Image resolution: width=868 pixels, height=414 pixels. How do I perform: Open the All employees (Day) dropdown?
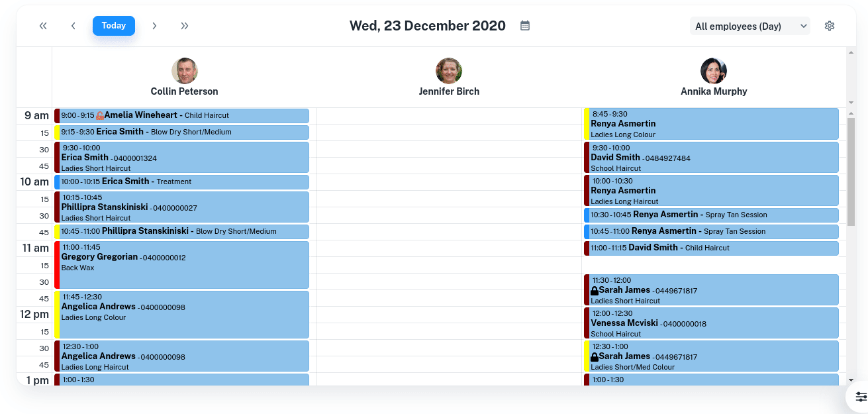point(749,26)
